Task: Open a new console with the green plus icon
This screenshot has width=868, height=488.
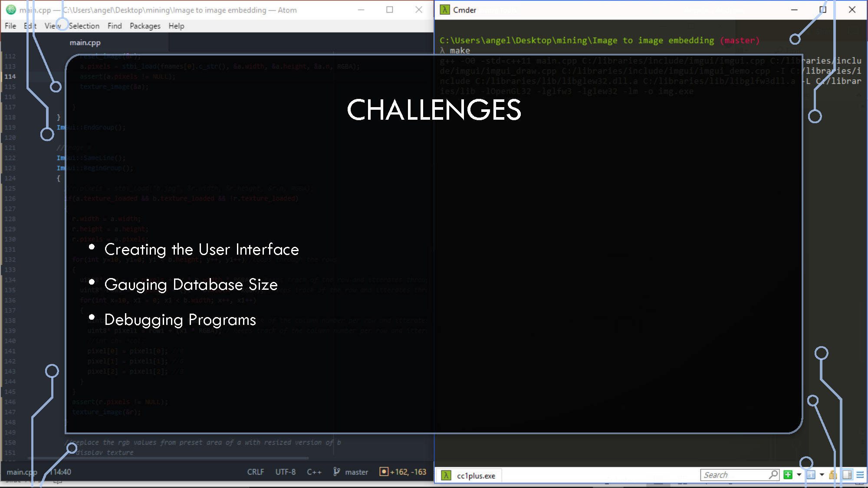Action: pyautogui.click(x=788, y=475)
